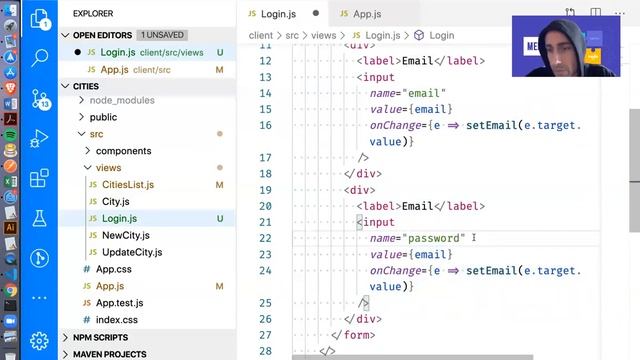Open App.js under src in explorer tree
The image size is (640, 360).
pos(110,286)
